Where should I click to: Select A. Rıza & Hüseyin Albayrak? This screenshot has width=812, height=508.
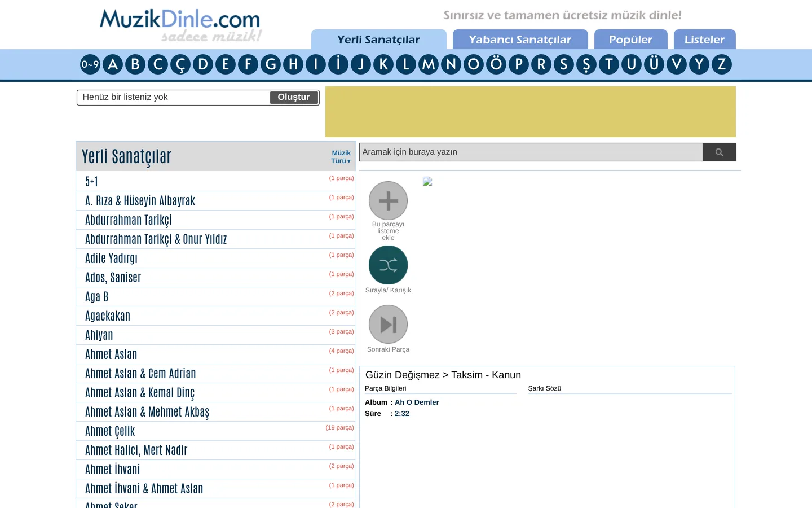click(x=216, y=201)
